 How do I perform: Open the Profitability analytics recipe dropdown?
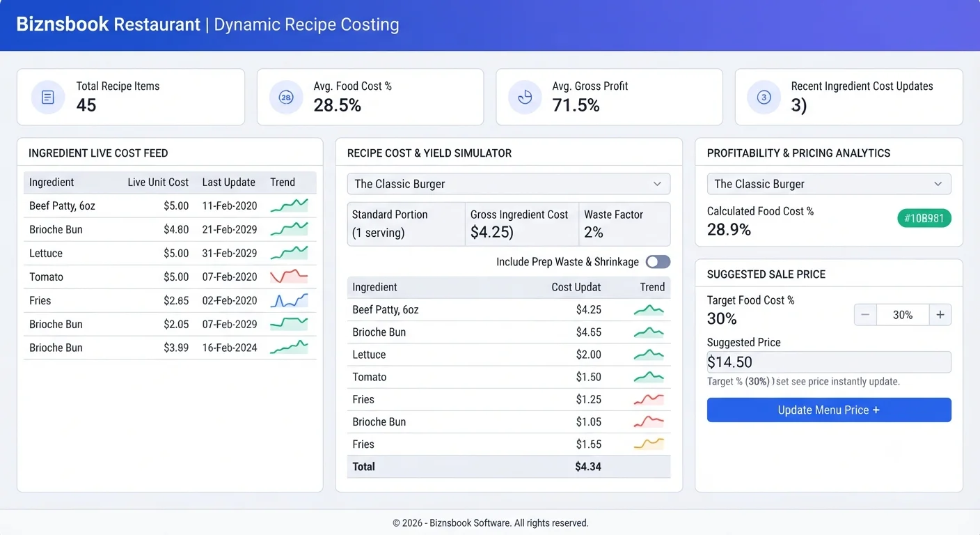tap(829, 184)
